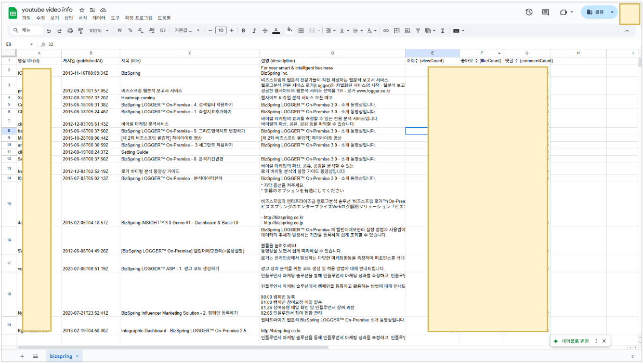Click the 테이블로 변환 button
This screenshot has width=643, height=364.
[571, 341]
